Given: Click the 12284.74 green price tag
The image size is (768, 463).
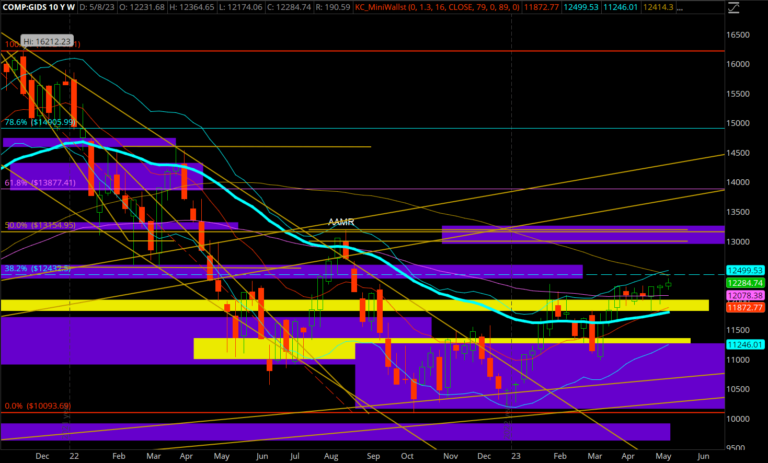Looking at the screenshot, I should 743,283.
